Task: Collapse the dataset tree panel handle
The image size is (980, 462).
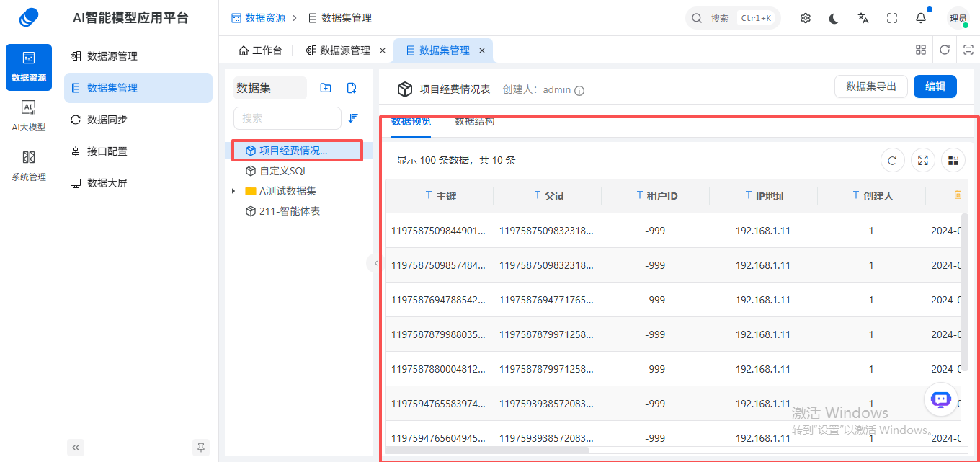Action: (375, 263)
